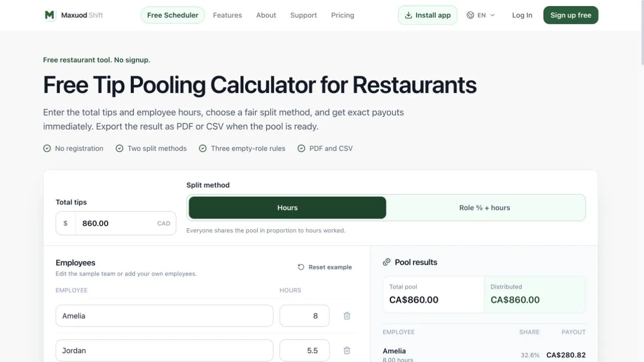Open the Pricing page
The height and width of the screenshot is (362, 644).
(x=342, y=15)
